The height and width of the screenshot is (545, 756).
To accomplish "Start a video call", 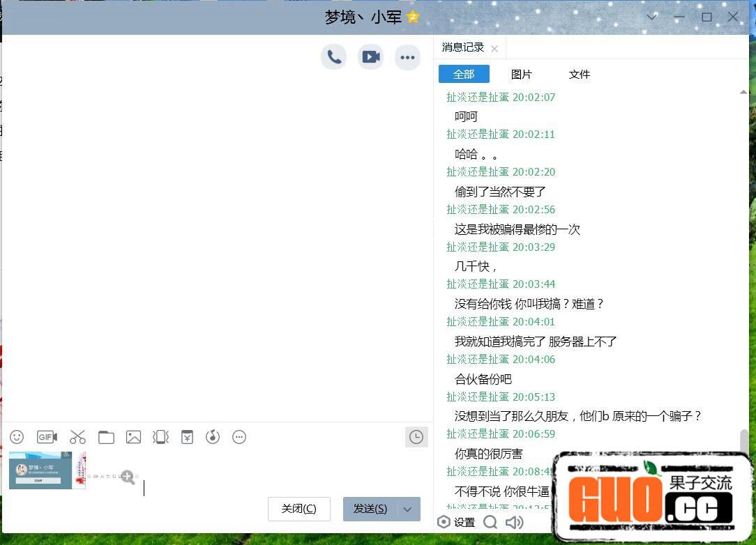I will [x=371, y=57].
